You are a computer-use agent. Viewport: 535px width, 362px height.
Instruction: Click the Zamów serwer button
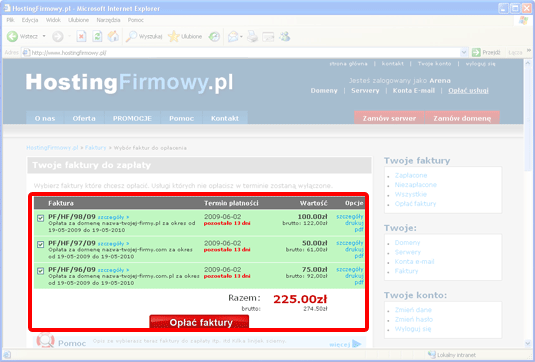point(389,118)
